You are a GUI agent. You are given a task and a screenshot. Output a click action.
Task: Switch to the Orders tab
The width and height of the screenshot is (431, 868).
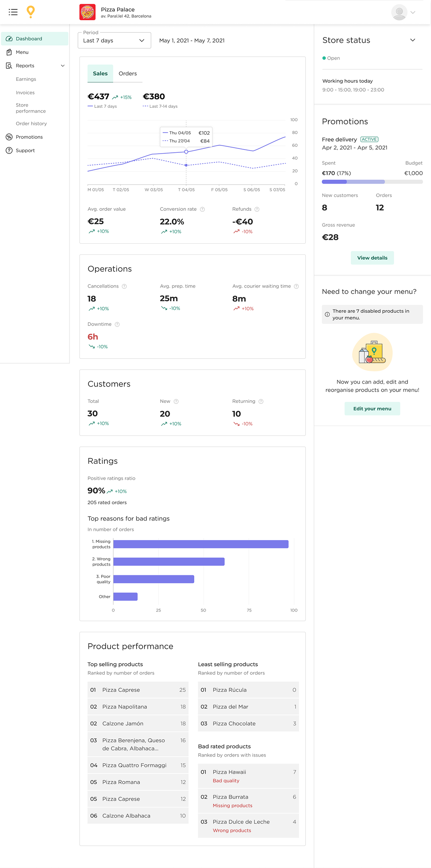coord(128,73)
